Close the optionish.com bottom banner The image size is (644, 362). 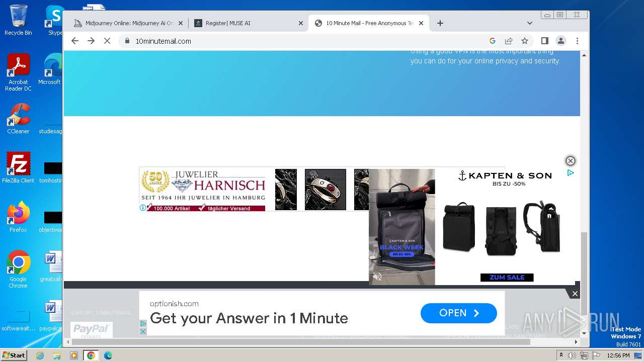point(575,294)
